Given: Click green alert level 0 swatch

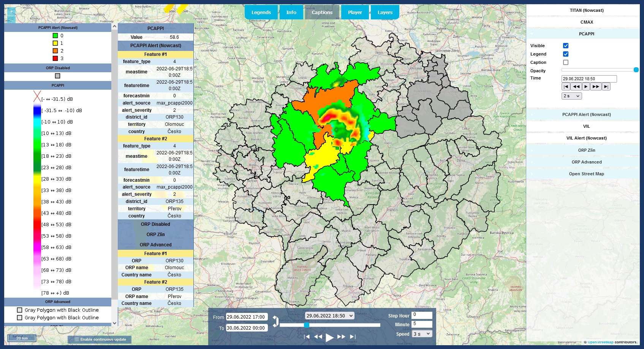Looking at the screenshot, I should click(x=55, y=36).
